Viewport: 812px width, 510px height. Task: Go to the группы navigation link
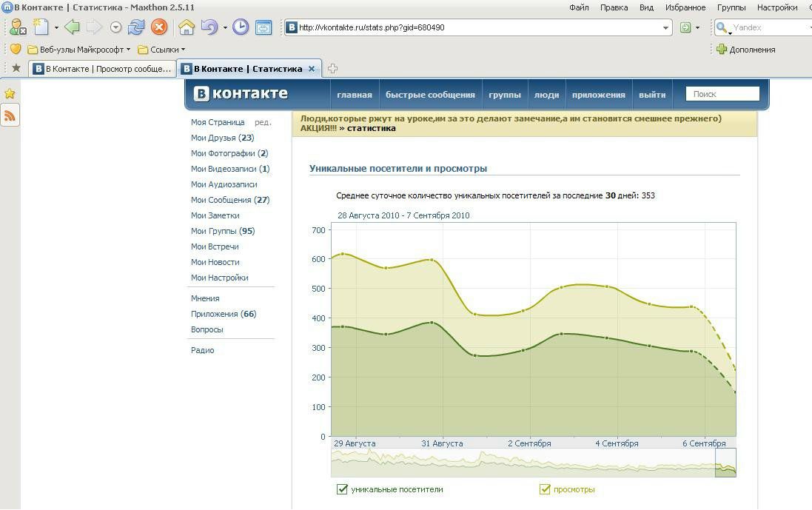point(504,95)
